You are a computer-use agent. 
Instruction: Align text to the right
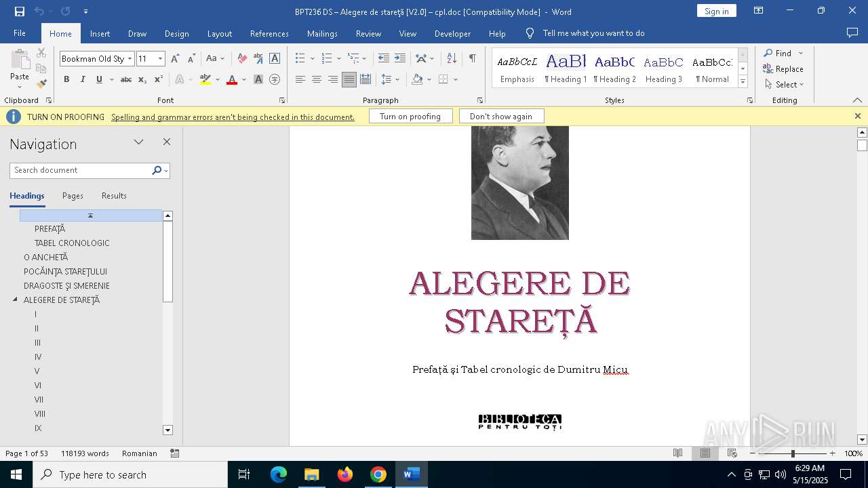[x=332, y=79]
